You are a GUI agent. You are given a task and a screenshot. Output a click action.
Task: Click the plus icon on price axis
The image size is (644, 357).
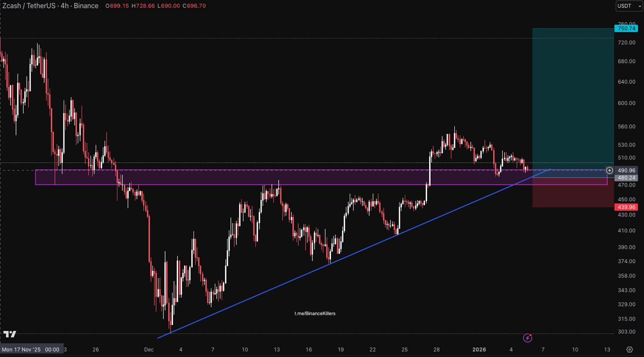(609, 170)
